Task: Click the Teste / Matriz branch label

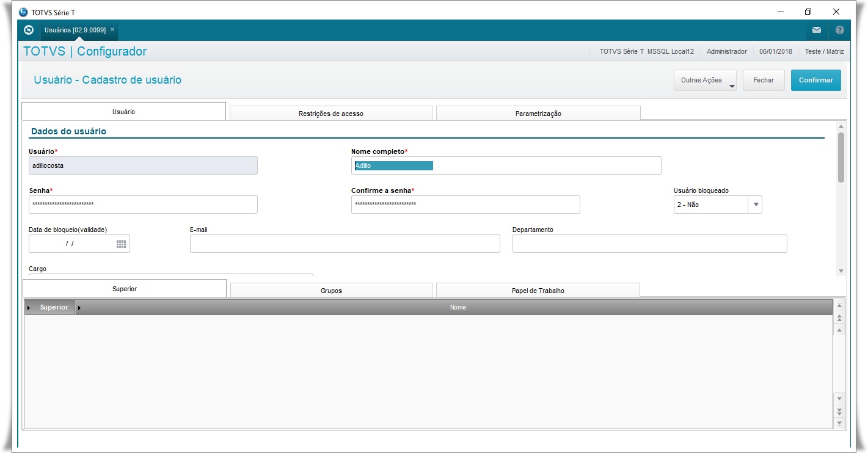Action: tap(825, 51)
